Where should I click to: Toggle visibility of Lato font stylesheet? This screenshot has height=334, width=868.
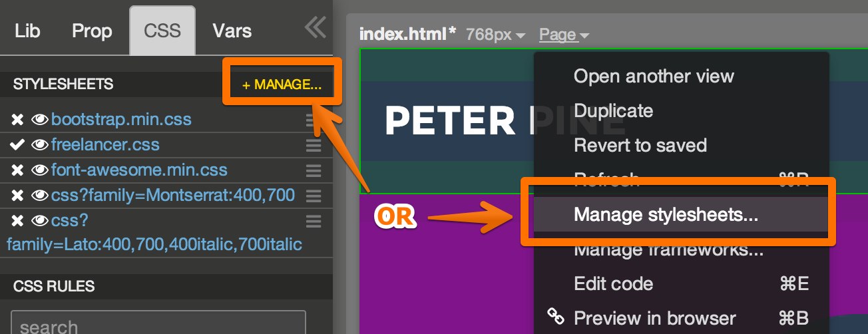(40, 220)
